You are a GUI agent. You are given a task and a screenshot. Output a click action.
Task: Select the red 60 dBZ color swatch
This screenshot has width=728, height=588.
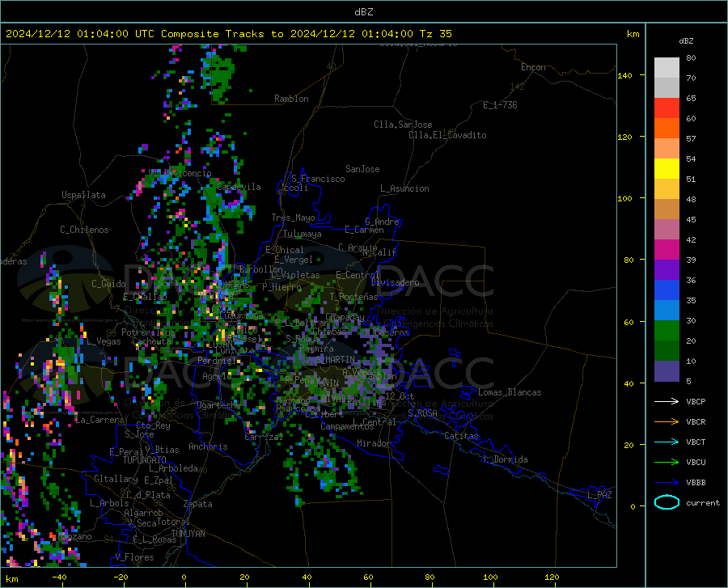tap(667, 108)
